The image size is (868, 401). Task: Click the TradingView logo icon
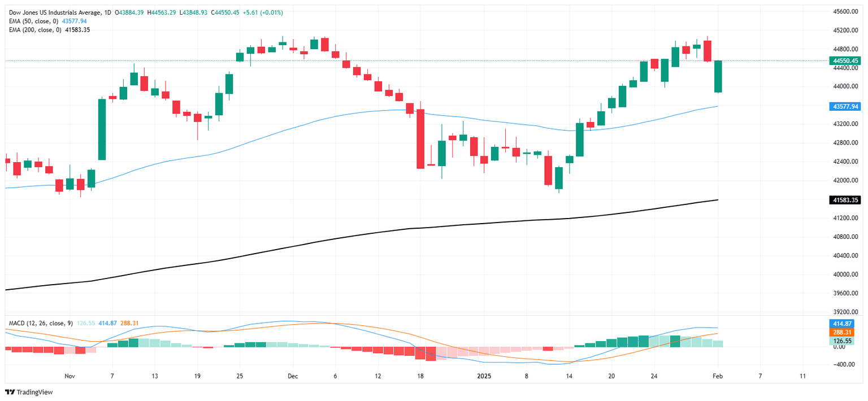tap(10, 392)
